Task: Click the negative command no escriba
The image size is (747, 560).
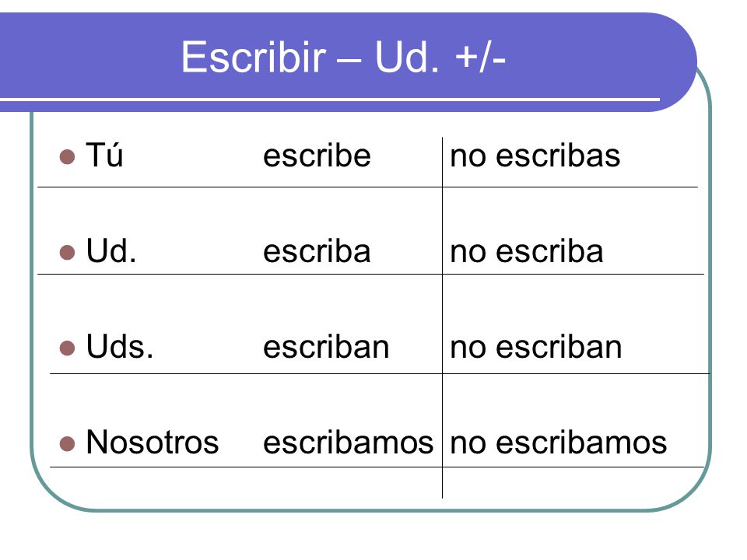Action: tap(527, 251)
